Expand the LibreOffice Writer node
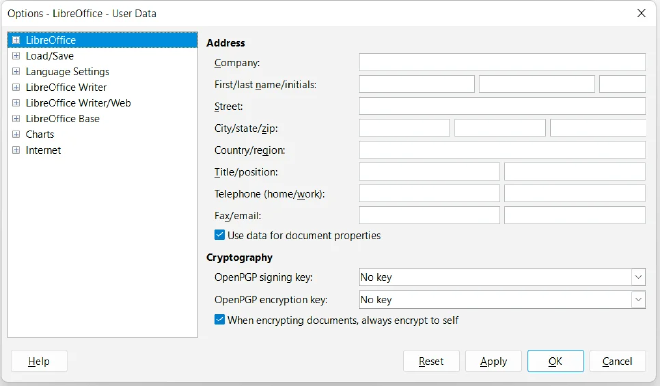 pyautogui.click(x=16, y=87)
